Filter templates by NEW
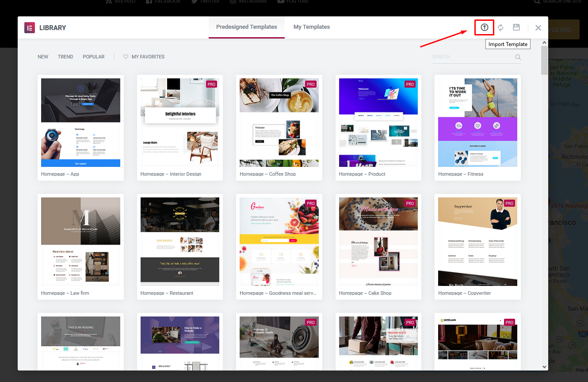Screen dimensions: 588x382 [x=43, y=57]
